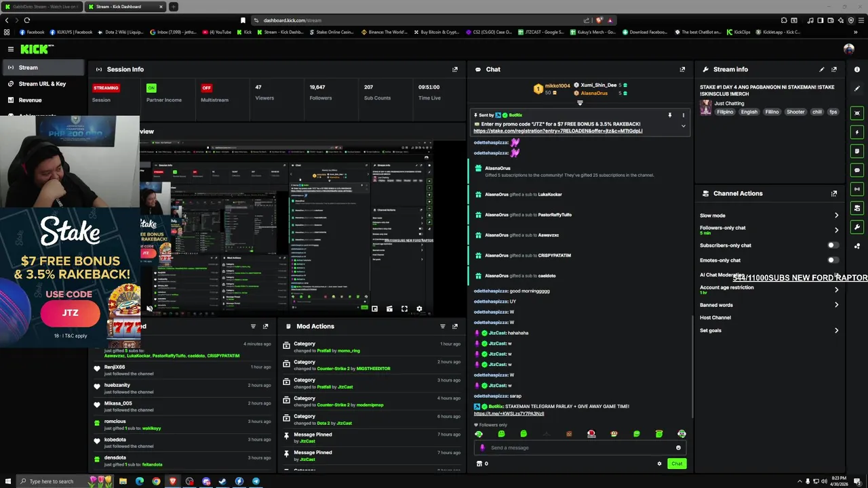Click the Kick logo
Screen dimensions: 868x488
37,49
